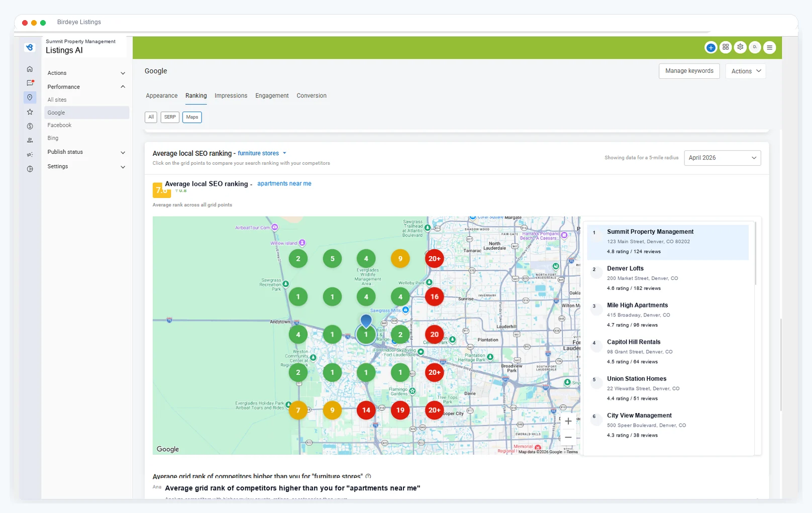
Task: Click the Google logo on the map
Action: pos(168,449)
